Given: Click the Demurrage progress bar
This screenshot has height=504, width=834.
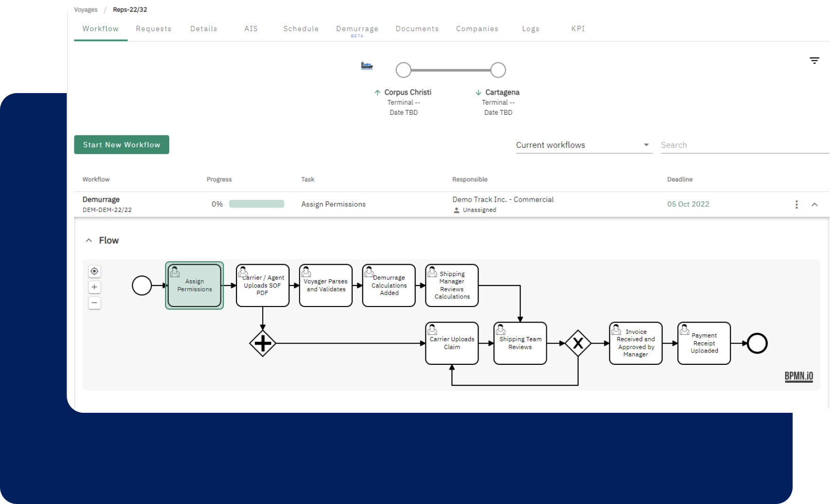Looking at the screenshot, I should 257,204.
